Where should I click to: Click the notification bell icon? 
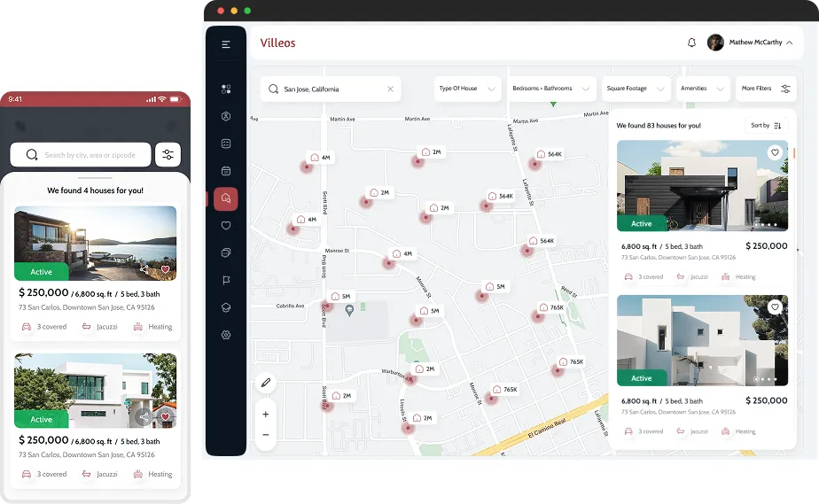pos(691,43)
